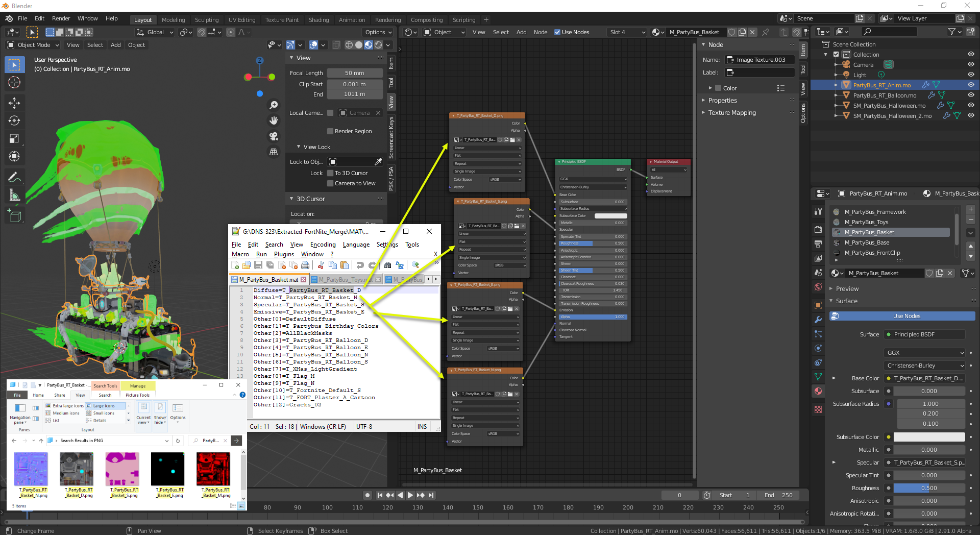Open the Encoding menu in Notepad++
The height and width of the screenshot is (535, 980).
pyautogui.click(x=323, y=245)
